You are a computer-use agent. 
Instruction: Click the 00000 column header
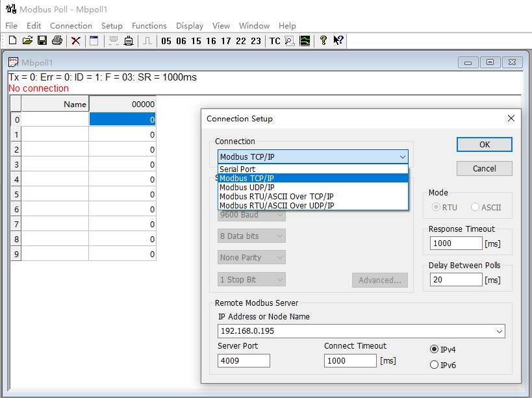123,104
